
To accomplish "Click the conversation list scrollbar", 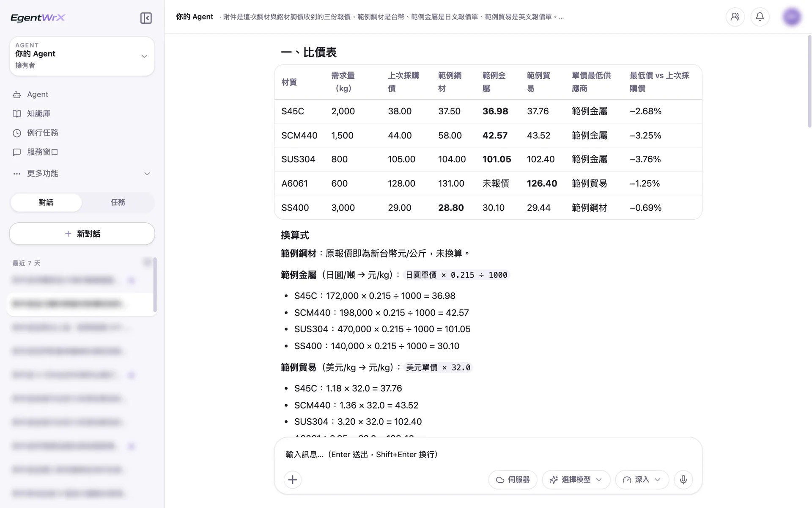I will 155,284.
